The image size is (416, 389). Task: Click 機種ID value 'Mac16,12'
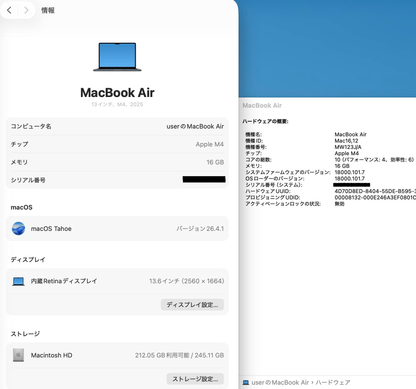coord(346,141)
